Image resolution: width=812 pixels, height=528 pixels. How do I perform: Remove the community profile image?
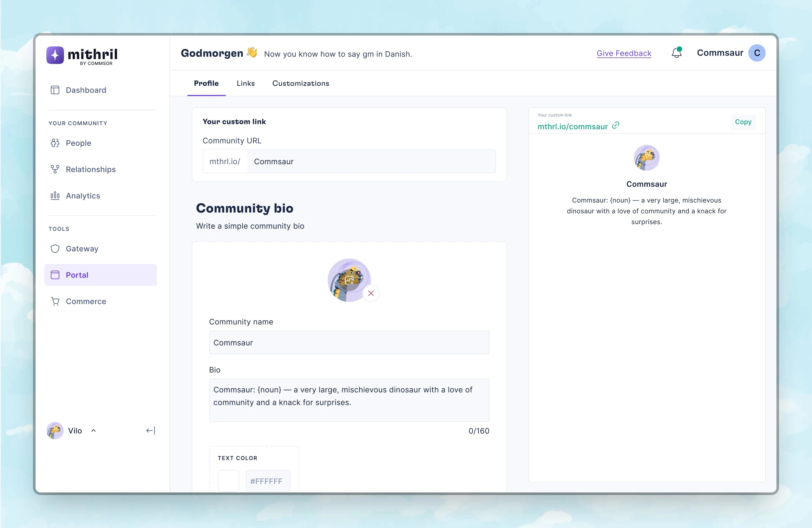(371, 293)
